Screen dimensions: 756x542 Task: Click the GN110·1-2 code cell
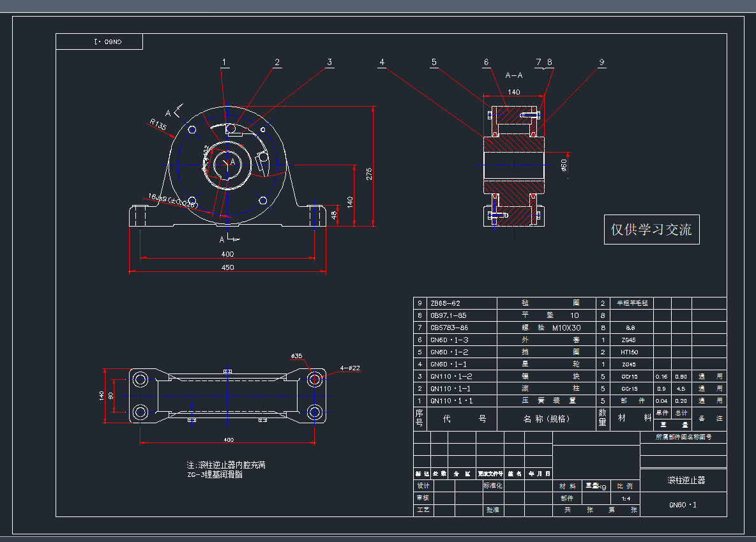tap(450, 376)
